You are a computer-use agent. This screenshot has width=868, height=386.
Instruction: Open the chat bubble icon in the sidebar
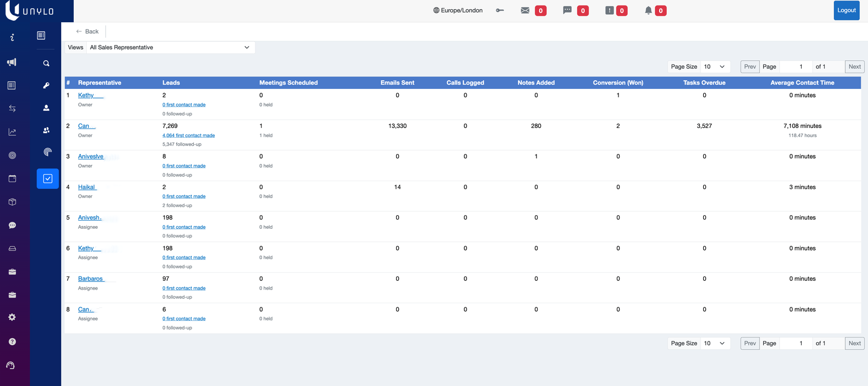point(12,226)
